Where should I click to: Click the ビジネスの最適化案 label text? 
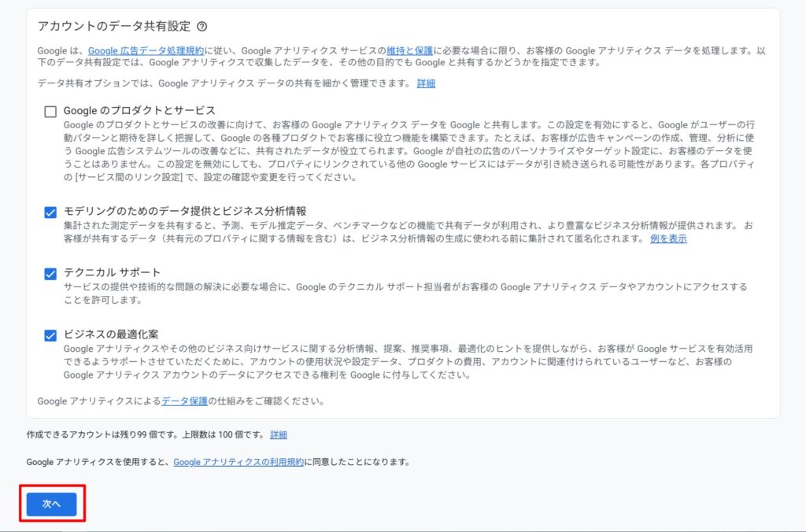111,334
